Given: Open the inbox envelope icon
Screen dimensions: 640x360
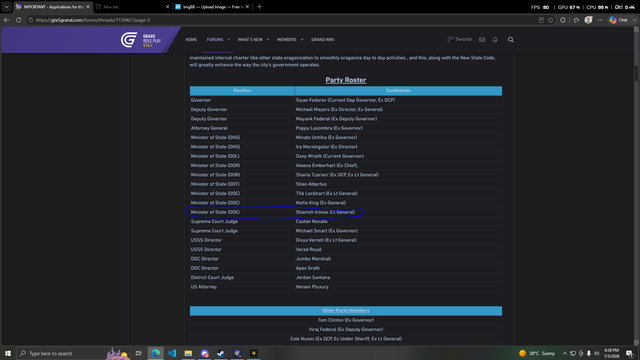Looking at the screenshot, I should pos(482,40).
